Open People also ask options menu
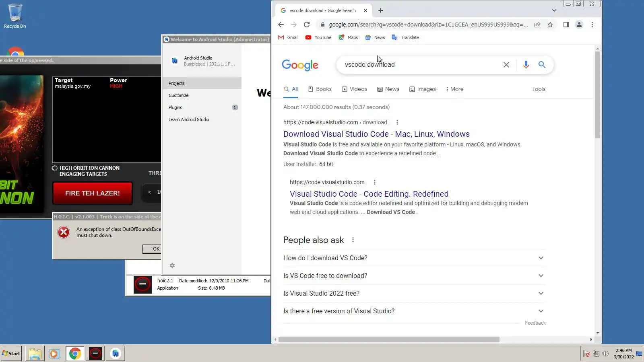The image size is (644, 362). 353,240
